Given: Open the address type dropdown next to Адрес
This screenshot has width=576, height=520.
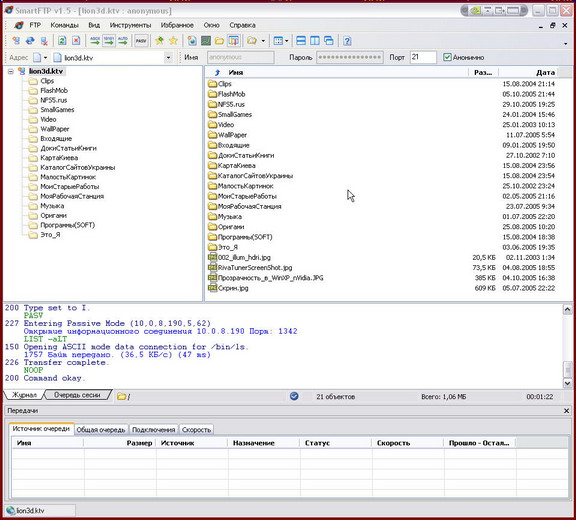Looking at the screenshot, I should (x=45, y=58).
